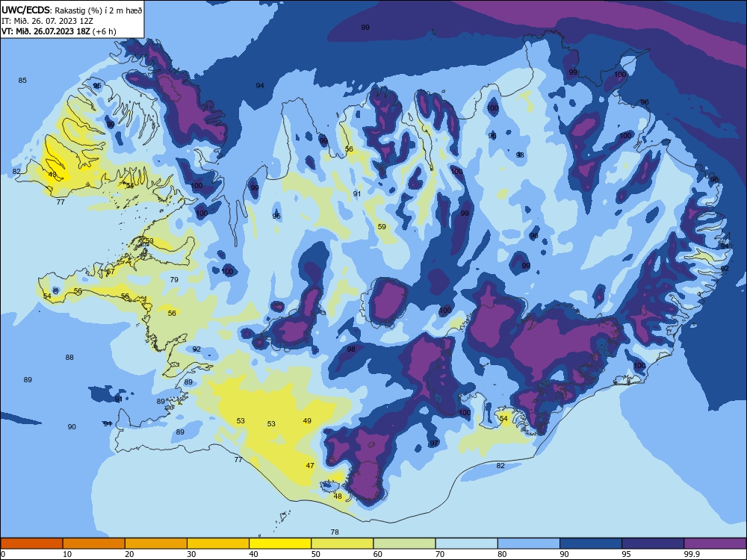The height and width of the screenshot is (560, 747).
Task: Pick the dark indigo 95–99.9 legend swatch
Action: click(x=653, y=544)
